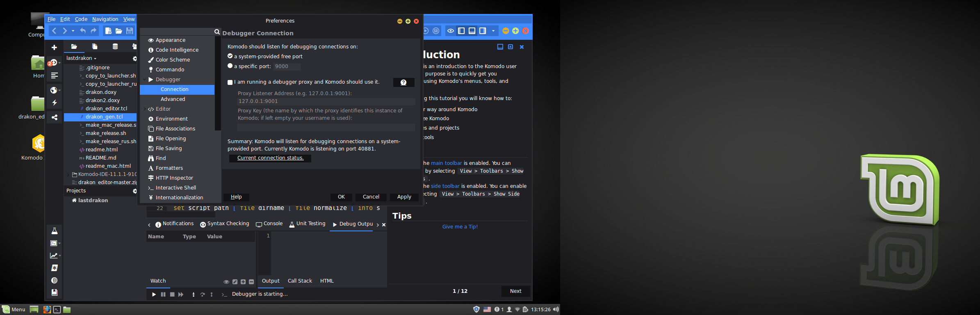Image resolution: width=980 pixels, height=315 pixels.
Task: Toggle the watch panel eye icon
Action: 226,282
